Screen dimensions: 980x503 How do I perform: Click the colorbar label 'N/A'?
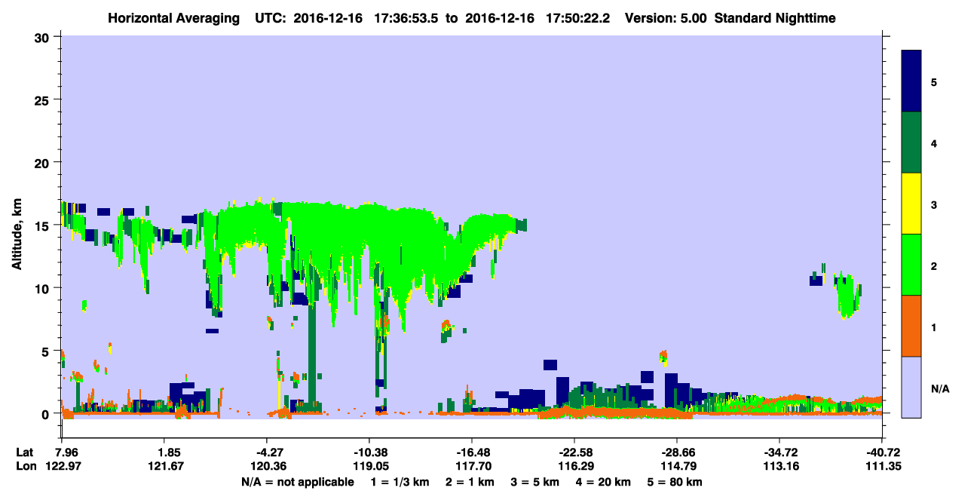(940, 389)
